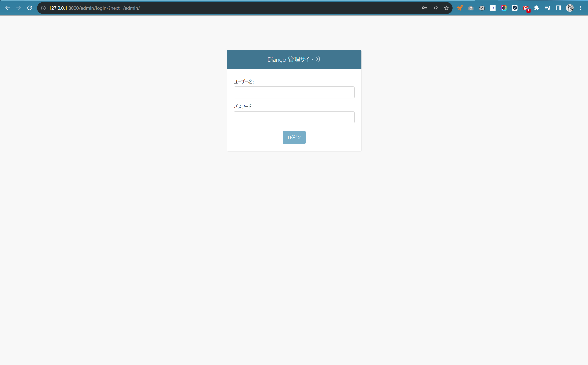Click the dark hexagon share extension
Screen dimensions: 588x365
515,8
